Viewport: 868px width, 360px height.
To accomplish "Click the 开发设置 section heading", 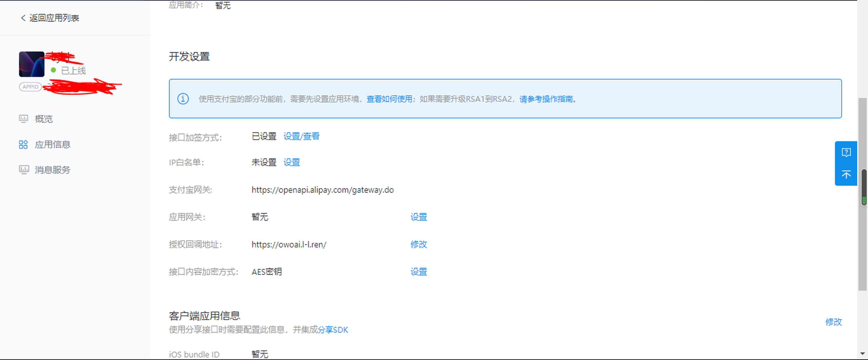I will pos(189,56).
